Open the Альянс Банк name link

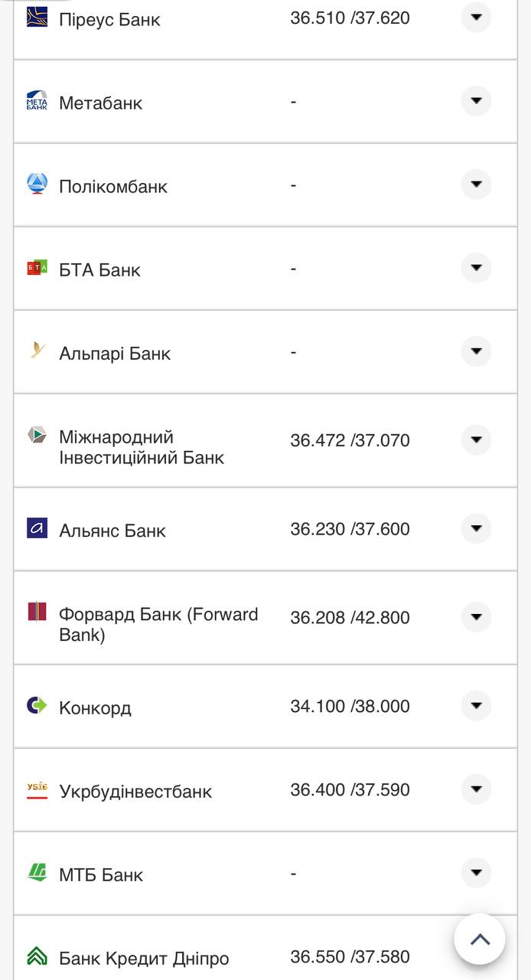112,531
